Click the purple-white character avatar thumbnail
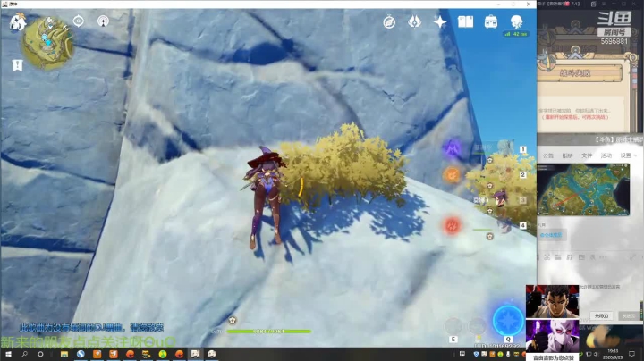This screenshot has width=644, height=361. click(553, 336)
